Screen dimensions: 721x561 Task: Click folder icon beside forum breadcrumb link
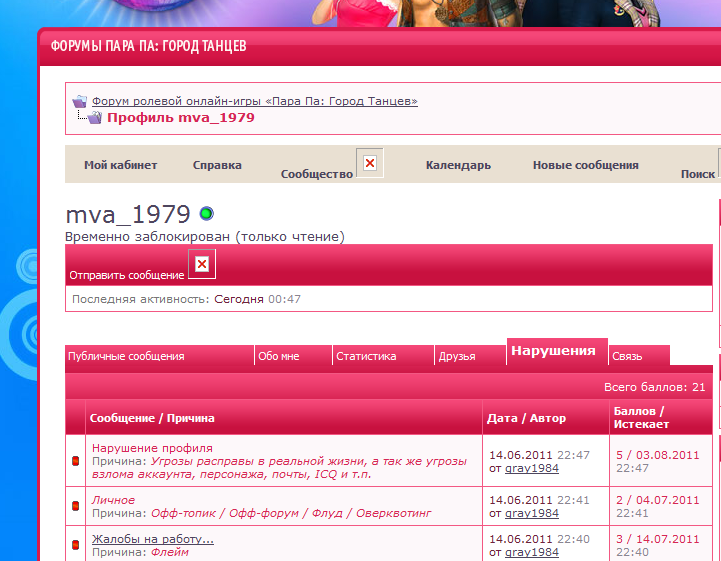click(80, 101)
